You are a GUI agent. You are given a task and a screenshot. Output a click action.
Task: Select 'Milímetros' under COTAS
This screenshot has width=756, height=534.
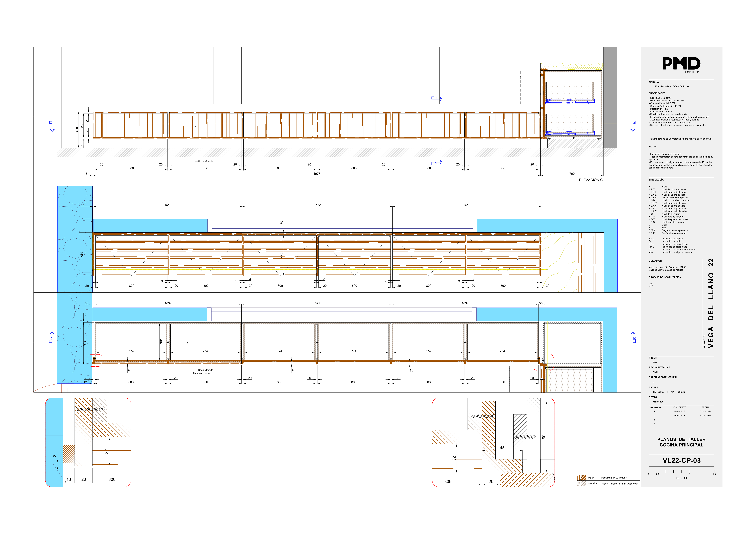click(658, 402)
